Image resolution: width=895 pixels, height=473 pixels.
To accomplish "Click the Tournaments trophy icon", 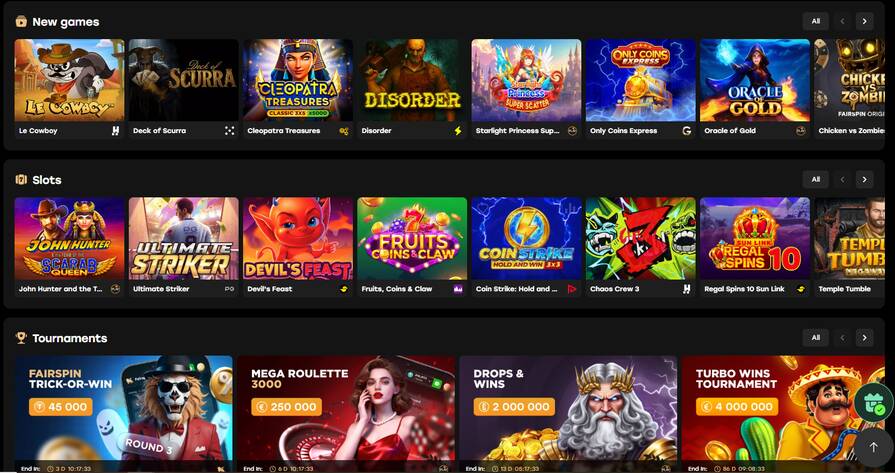I will [x=21, y=338].
